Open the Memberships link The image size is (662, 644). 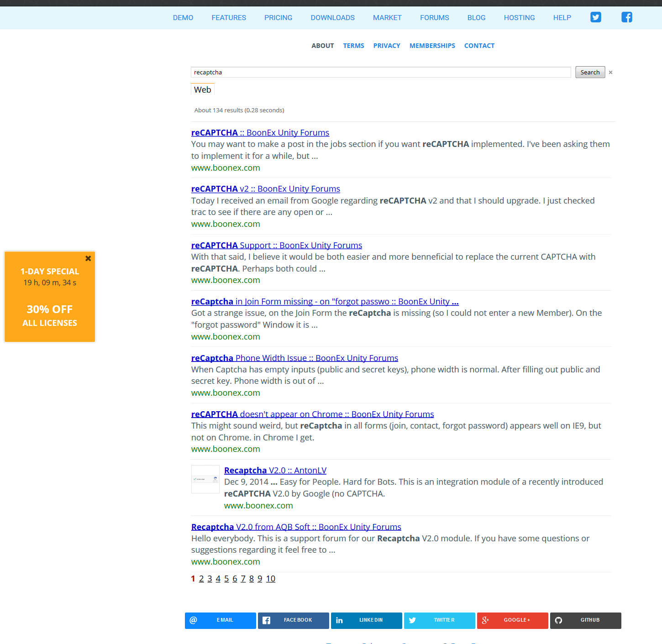pyautogui.click(x=432, y=46)
